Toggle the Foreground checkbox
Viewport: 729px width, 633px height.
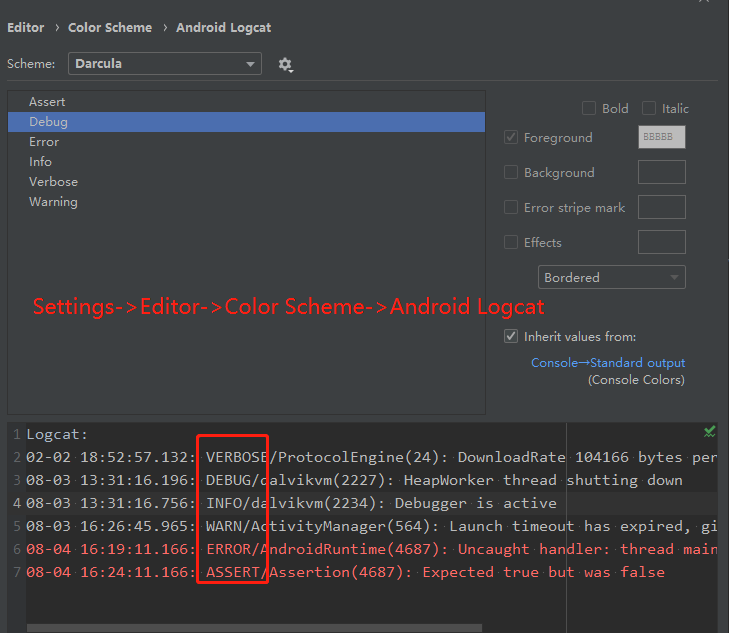[x=512, y=138]
